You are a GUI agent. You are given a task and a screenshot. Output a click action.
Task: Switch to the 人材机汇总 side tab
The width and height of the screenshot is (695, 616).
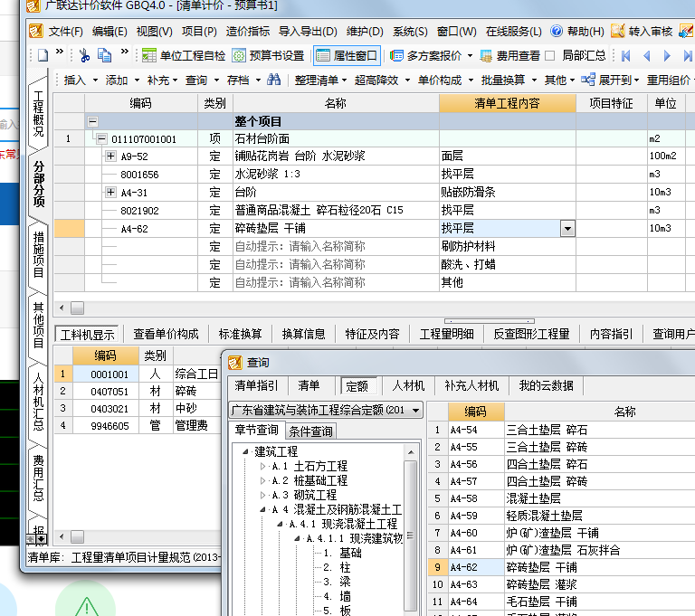click(39, 402)
